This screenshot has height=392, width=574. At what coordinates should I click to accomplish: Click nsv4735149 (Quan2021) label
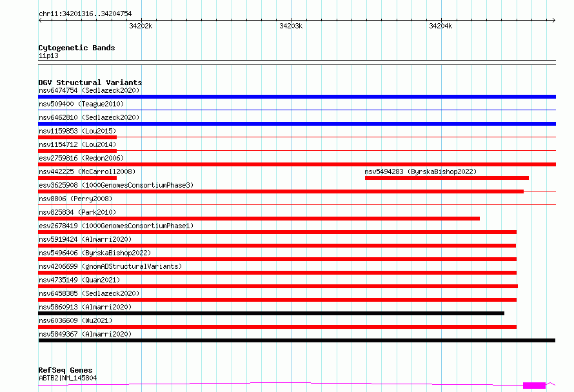(x=79, y=280)
